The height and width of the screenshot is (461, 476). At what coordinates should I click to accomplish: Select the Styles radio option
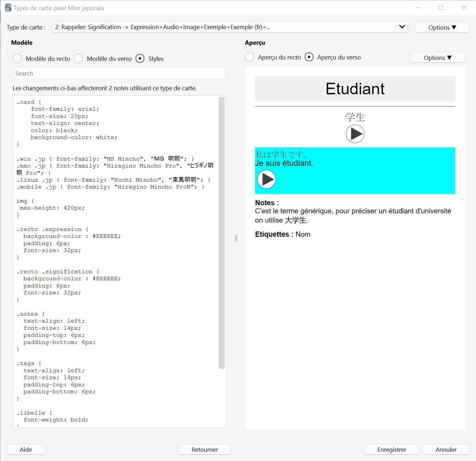click(140, 59)
